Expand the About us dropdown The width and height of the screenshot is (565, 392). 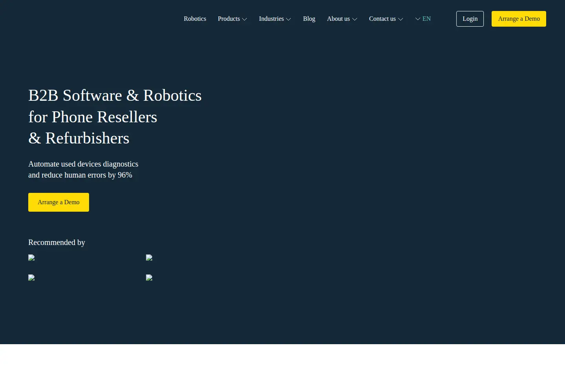point(342,19)
